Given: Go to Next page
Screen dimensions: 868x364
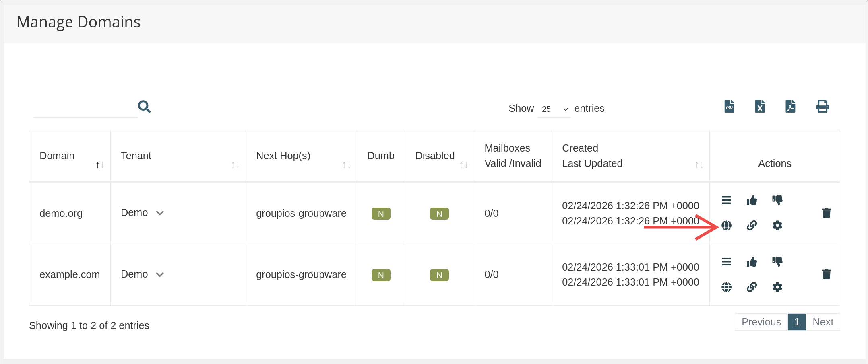Looking at the screenshot, I should point(823,322).
